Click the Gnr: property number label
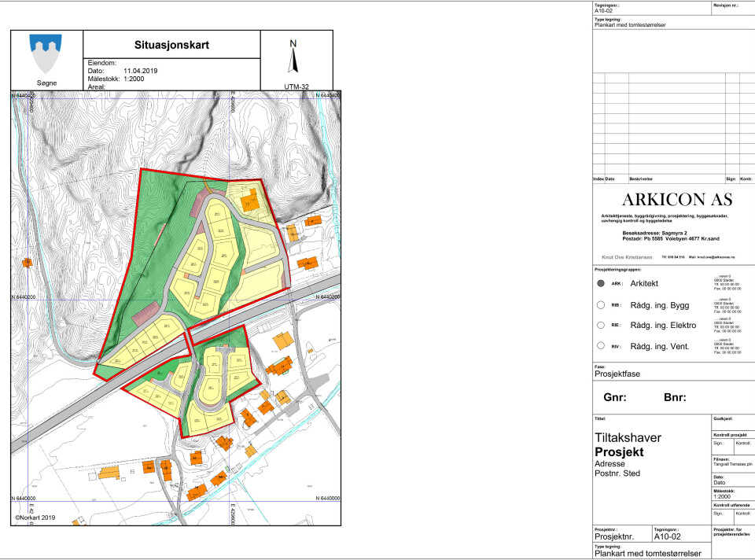755x560 pixels. coord(614,397)
